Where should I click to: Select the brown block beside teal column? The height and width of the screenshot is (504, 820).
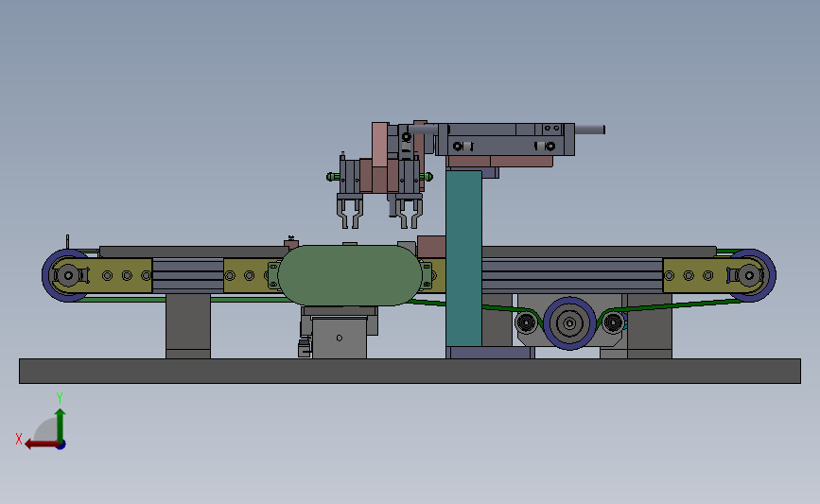(x=431, y=247)
